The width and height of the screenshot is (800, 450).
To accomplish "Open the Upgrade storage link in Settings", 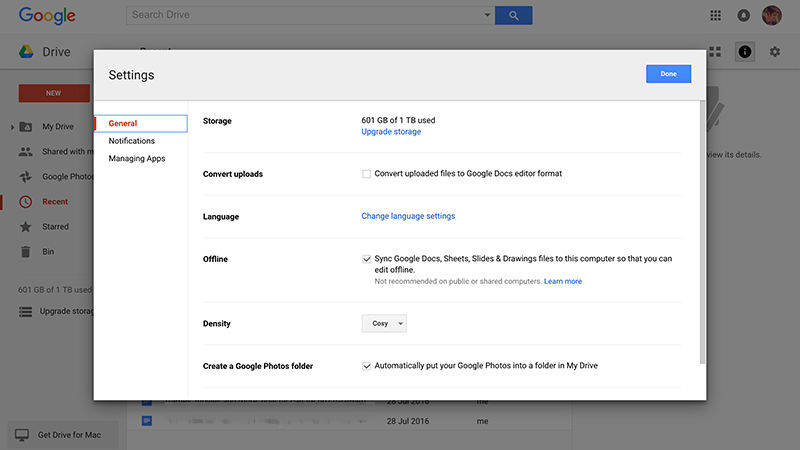I will coord(391,132).
